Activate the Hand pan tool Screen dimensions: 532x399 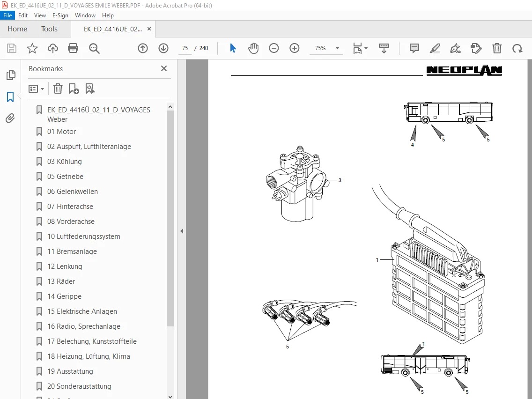pos(253,48)
